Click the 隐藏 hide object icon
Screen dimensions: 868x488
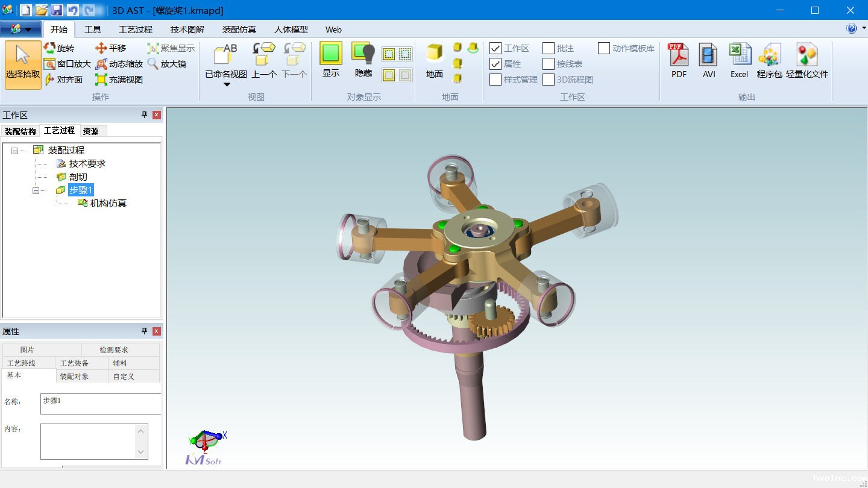click(363, 60)
